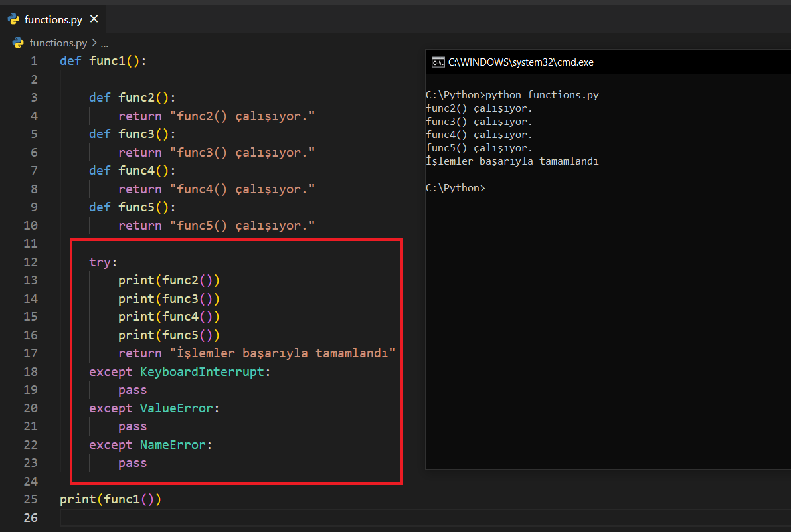791x532 pixels.
Task: Click the return string on line 17
Action: (282, 353)
